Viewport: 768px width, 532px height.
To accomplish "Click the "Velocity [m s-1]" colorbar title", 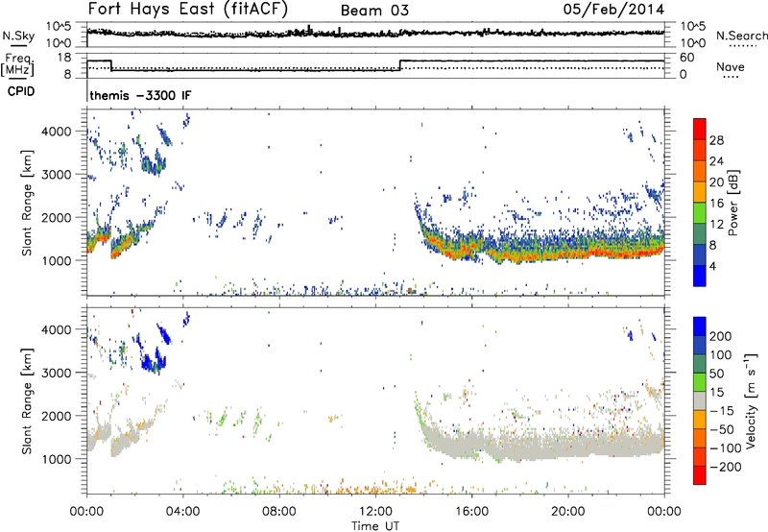I will [x=751, y=401].
